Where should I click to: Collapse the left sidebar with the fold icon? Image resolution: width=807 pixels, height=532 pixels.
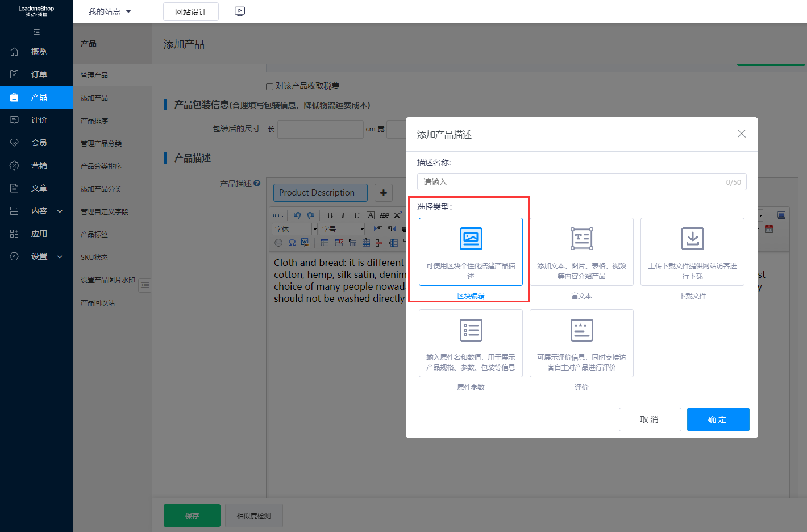click(36, 32)
